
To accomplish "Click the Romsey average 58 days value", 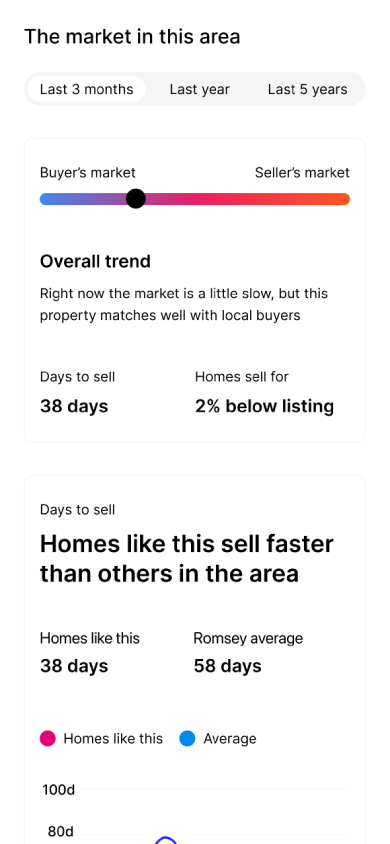I will (x=228, y=666).
